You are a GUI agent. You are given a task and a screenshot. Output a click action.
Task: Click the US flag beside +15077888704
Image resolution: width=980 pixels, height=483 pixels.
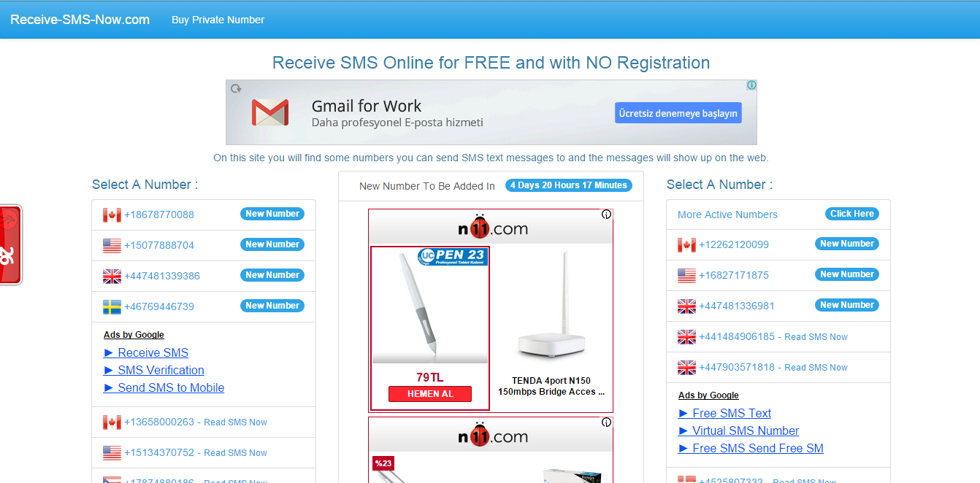pyautogui.click(x=112, y=245)
